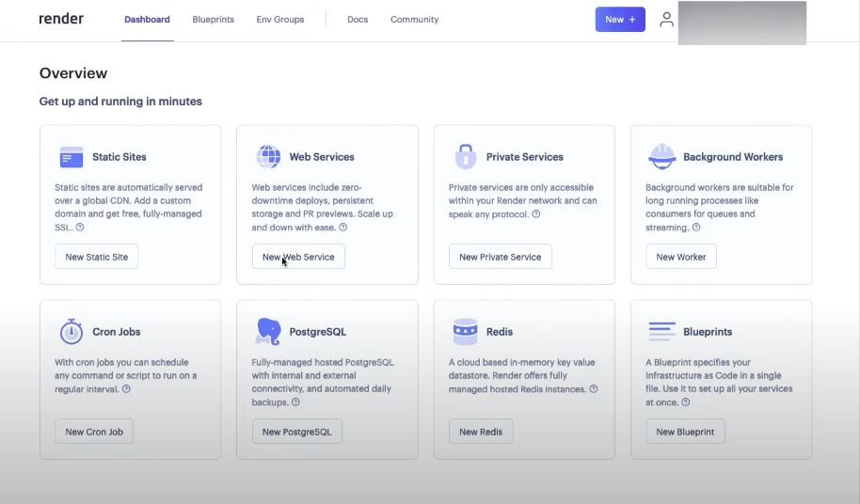Open help icon after Blueprints description
Screen dimensions: 860x504
click(x=686, y=402)
